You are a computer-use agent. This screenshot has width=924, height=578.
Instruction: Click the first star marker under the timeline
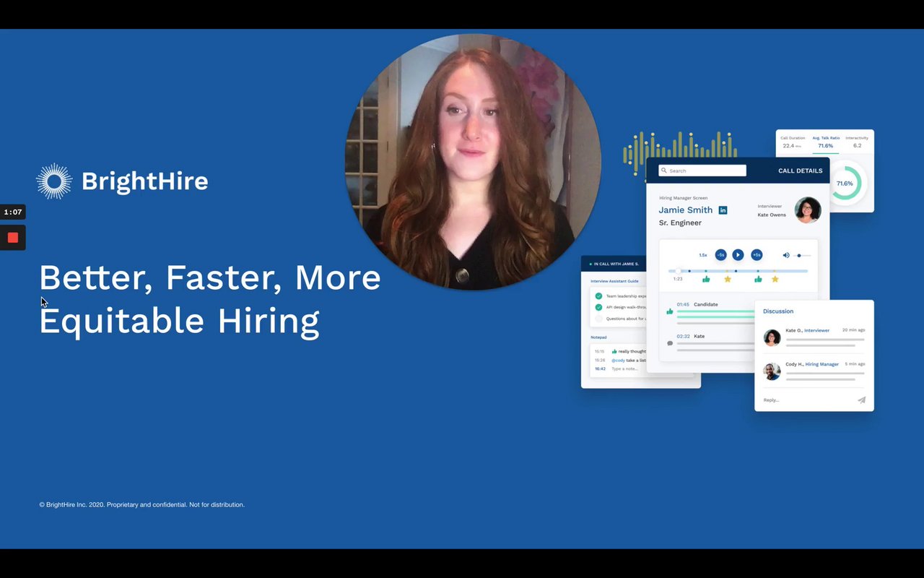(x=728, y=279)
